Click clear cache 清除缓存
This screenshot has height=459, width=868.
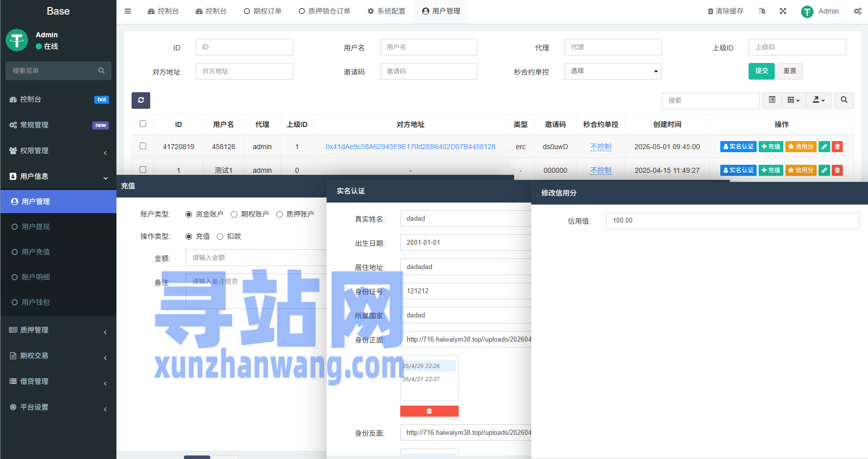pyautogui.click(x=725, y=11)
